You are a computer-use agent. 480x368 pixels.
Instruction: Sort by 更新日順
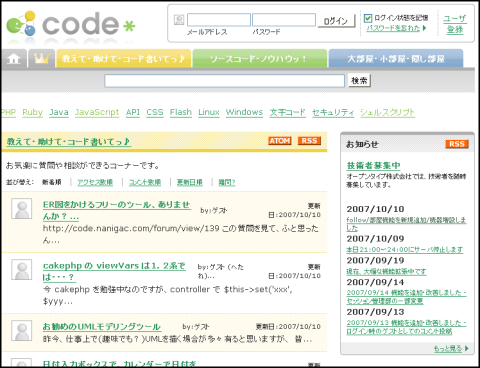tap(190, 182)
